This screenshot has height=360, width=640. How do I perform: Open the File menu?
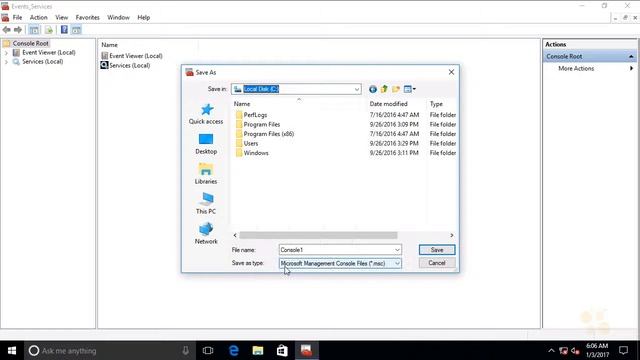(x=17, y=18)
